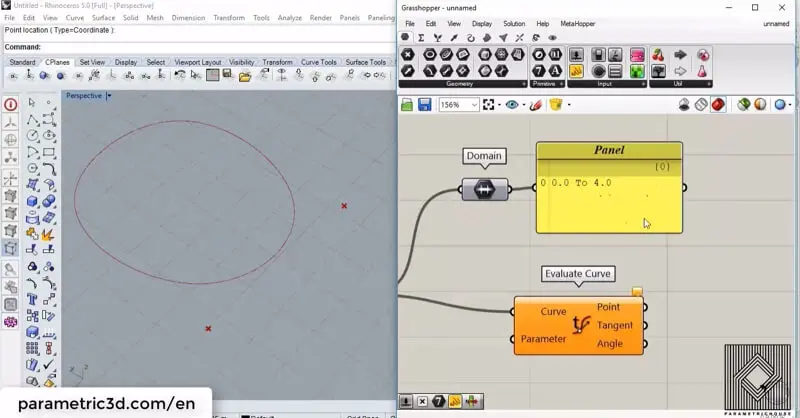Click the Evaluate Curve component icon
The width and height of the screenshot is (800, 418).
click(x=580, y=325)
